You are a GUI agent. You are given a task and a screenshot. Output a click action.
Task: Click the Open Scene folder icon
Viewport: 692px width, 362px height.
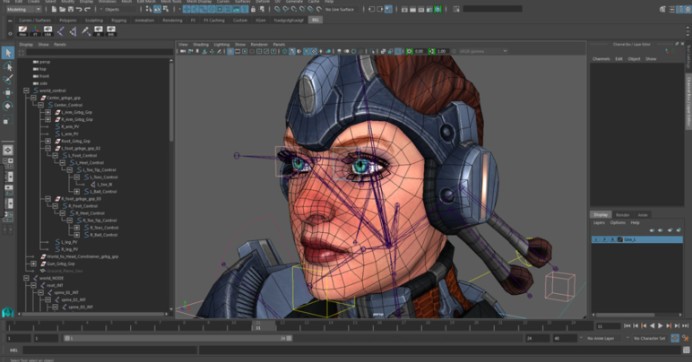(x=63, y=9)
